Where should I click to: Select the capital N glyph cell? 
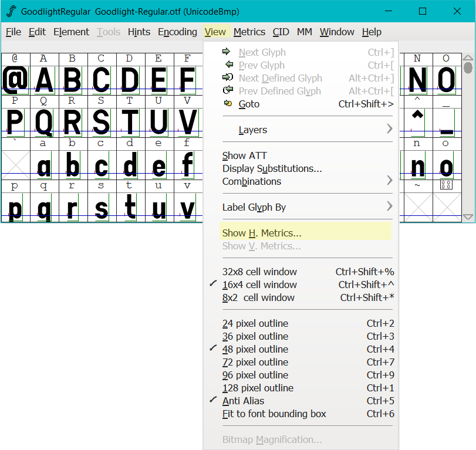(418, 80)
